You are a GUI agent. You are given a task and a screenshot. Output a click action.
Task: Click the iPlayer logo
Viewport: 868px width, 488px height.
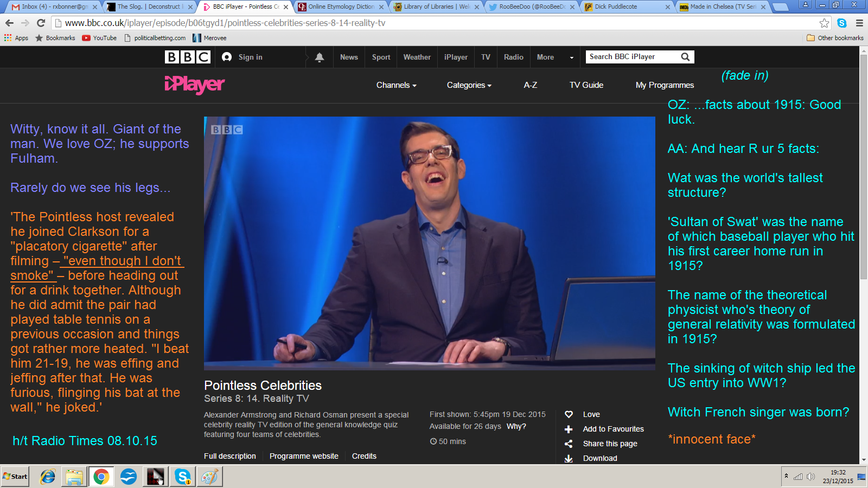(194, 85)
